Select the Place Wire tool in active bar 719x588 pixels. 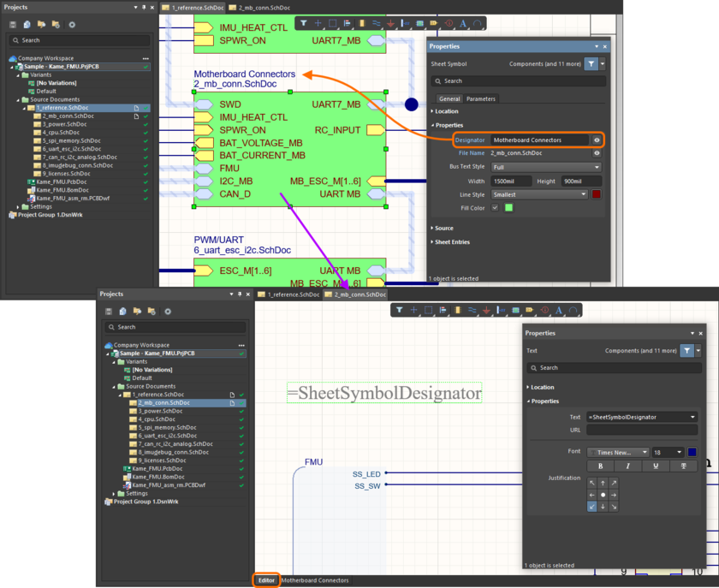pos(376,23)
